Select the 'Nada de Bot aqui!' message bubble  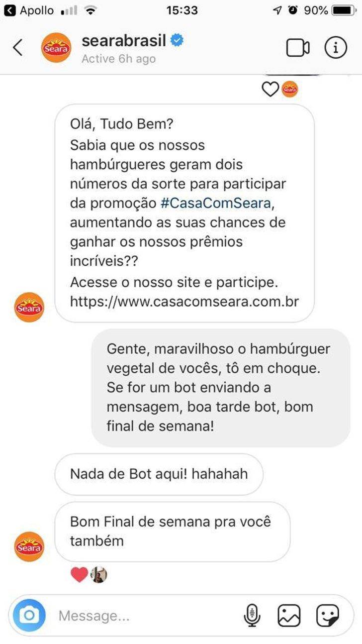(x=159, y=474)
